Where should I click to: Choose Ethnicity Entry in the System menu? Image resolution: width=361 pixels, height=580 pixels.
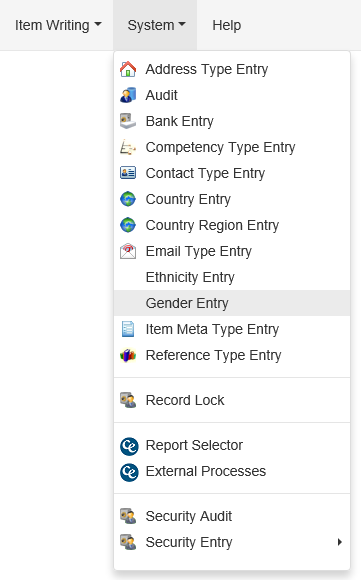pos(232,277)
